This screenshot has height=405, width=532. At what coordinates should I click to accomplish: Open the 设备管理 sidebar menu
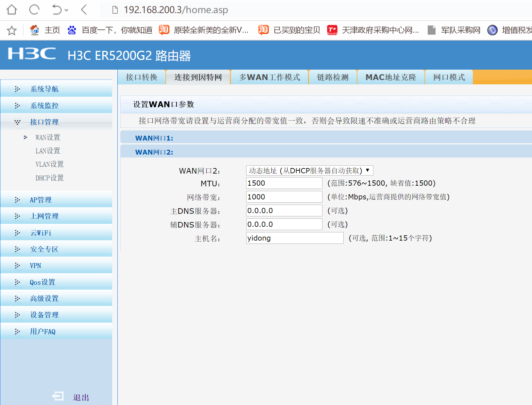click(x=56, y=315)
